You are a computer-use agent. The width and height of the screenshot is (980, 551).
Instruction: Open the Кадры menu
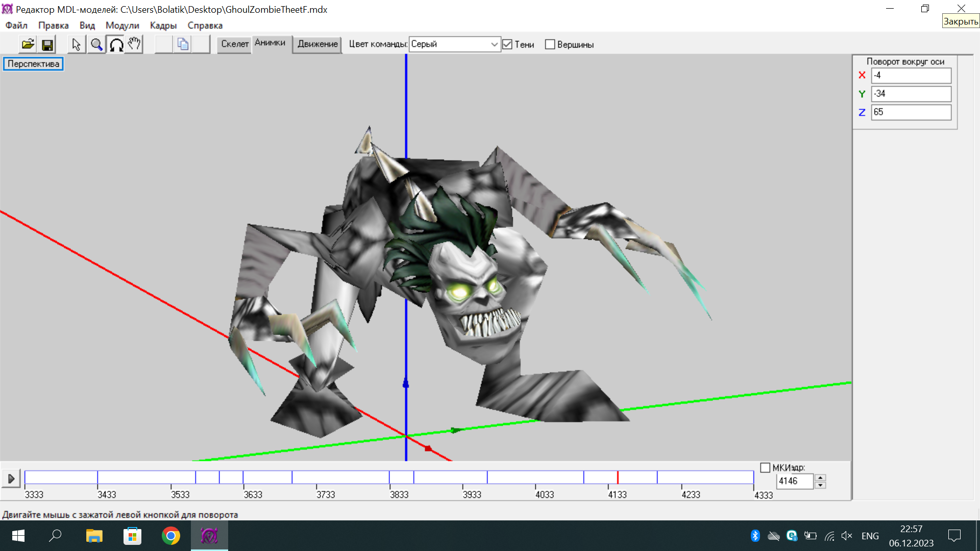click(x=163, y=26)
